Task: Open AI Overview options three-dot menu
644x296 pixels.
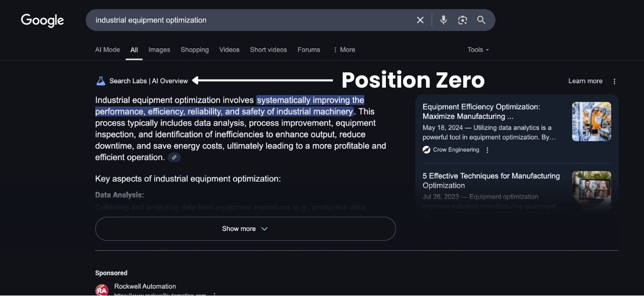Action: click(614, 81)
